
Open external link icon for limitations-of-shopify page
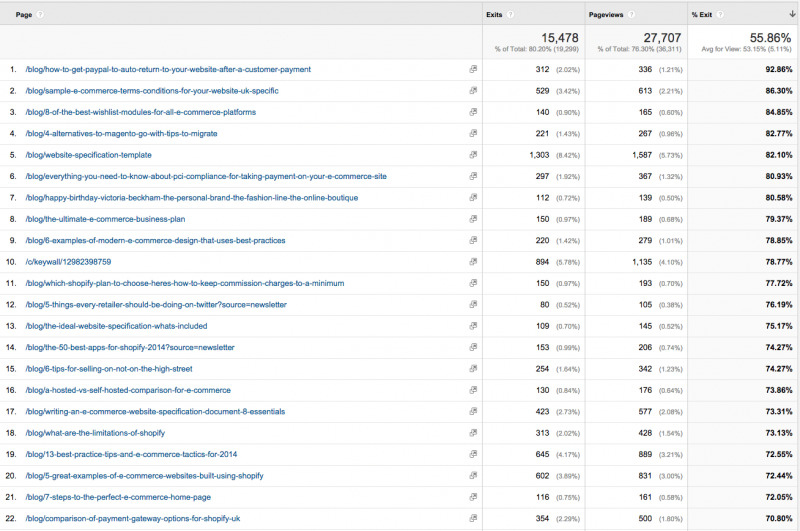coord(473,433)
